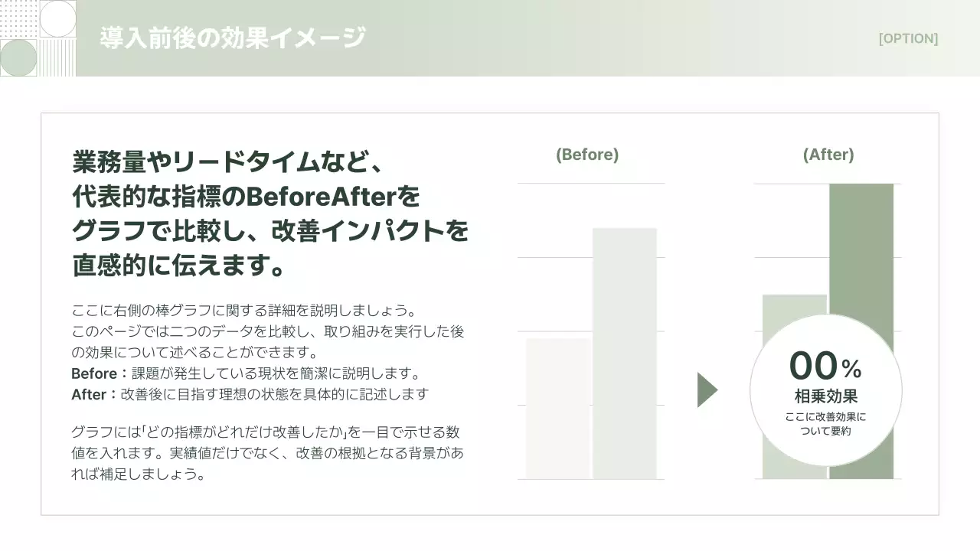Screen dimensions: 980x551
Task: Select the paragraph starting グラフには
Action: 267,453
